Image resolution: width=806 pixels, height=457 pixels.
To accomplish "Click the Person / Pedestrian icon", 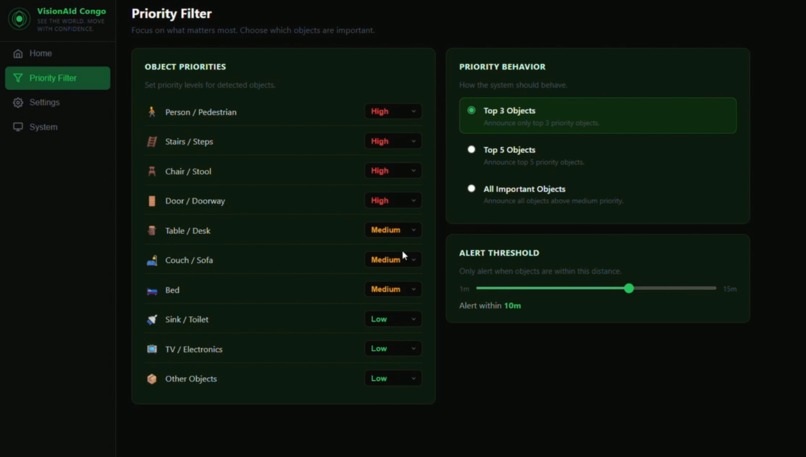I will (152, 112).
